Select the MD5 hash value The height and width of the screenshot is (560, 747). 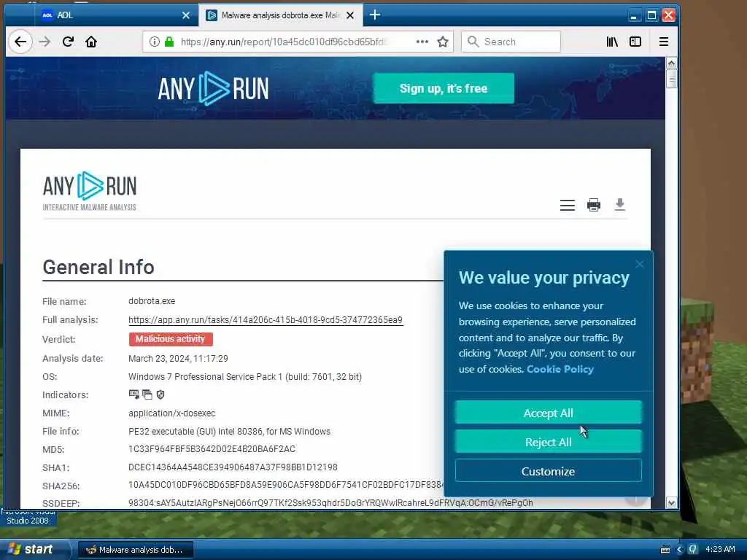coord(212,449)
